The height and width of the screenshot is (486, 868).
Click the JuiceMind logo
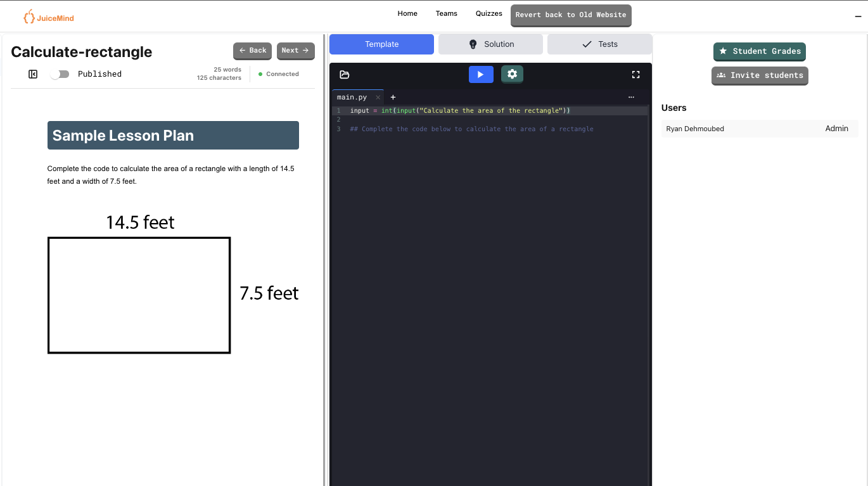[48, 17]
